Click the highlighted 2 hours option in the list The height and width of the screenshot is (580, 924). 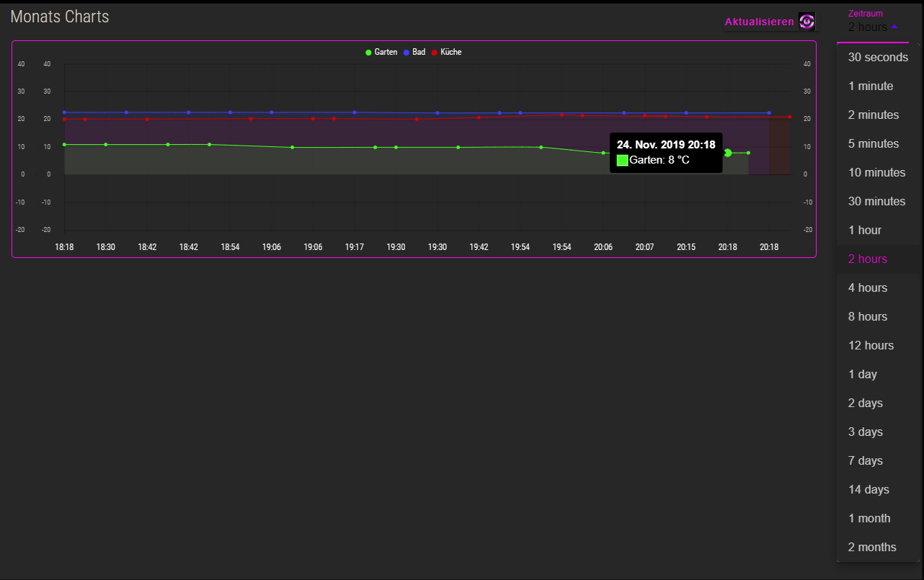[878, 259]
